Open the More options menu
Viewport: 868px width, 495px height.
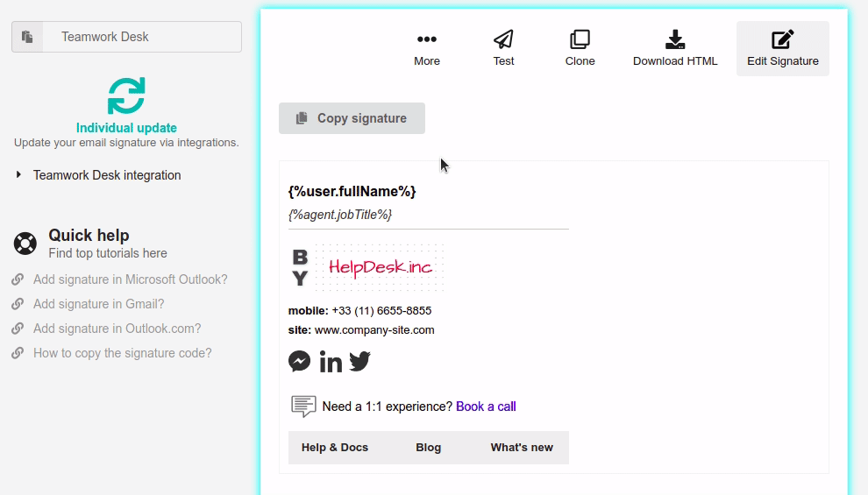427,48
